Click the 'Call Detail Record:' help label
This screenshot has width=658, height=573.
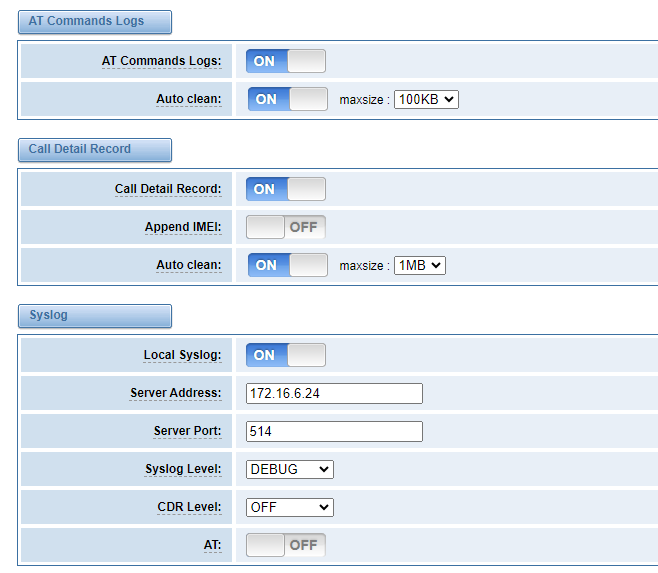(168, 189)
